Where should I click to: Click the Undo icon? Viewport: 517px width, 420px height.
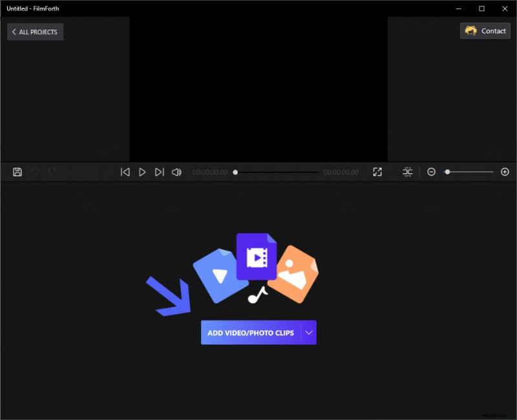tap(36, 171)
